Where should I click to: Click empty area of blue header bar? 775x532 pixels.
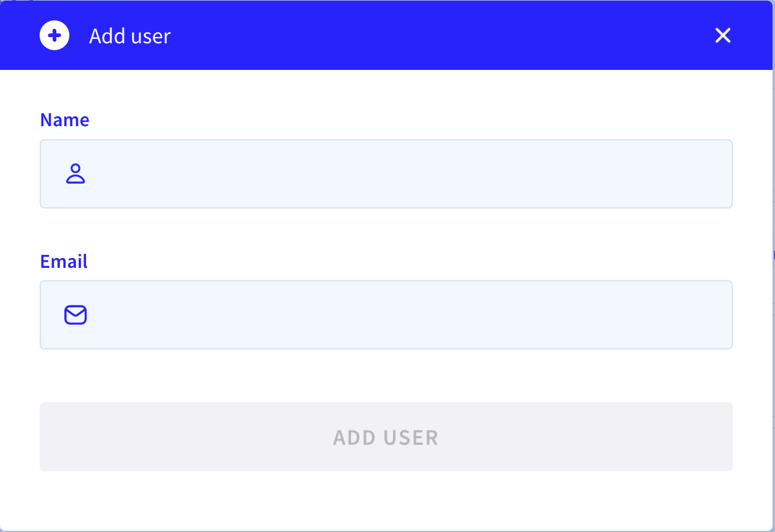coord(433,35)
